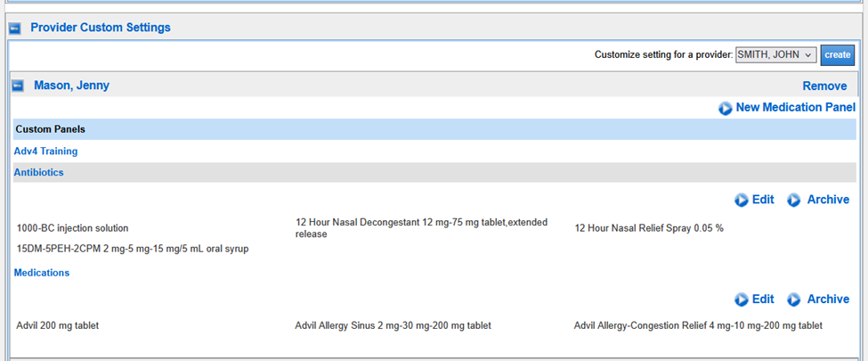
Task: Open the Adv4 Training custom panel
Action: (x=45, y=152)
